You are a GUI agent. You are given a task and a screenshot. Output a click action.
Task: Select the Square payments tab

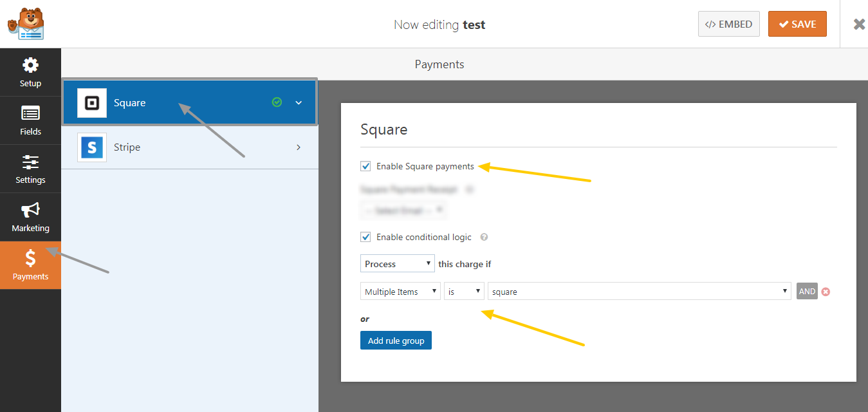point(161,102)
